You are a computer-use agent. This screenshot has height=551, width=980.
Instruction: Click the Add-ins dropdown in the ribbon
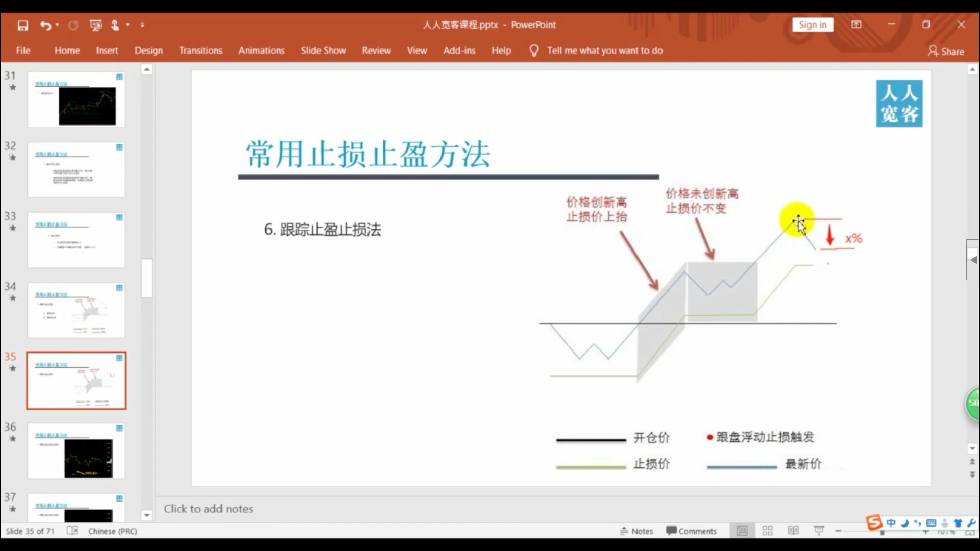459,51
